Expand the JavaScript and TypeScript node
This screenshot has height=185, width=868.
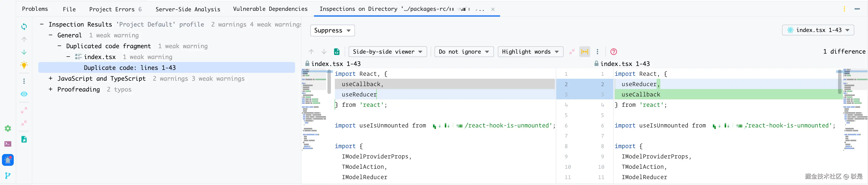pos(51,79)
